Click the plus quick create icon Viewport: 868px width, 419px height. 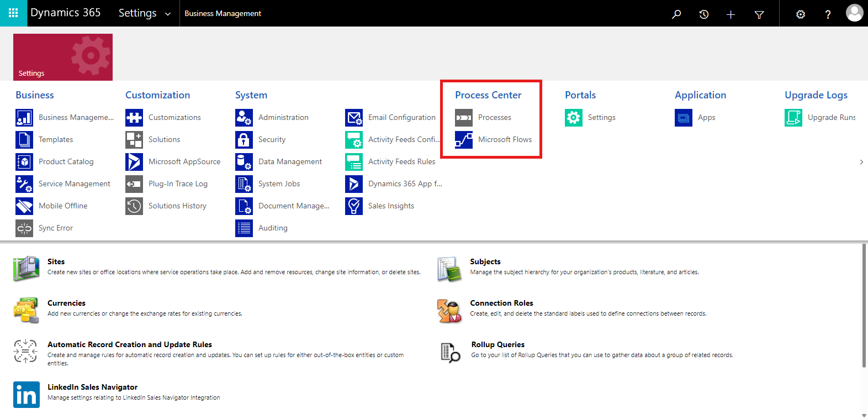731,14
